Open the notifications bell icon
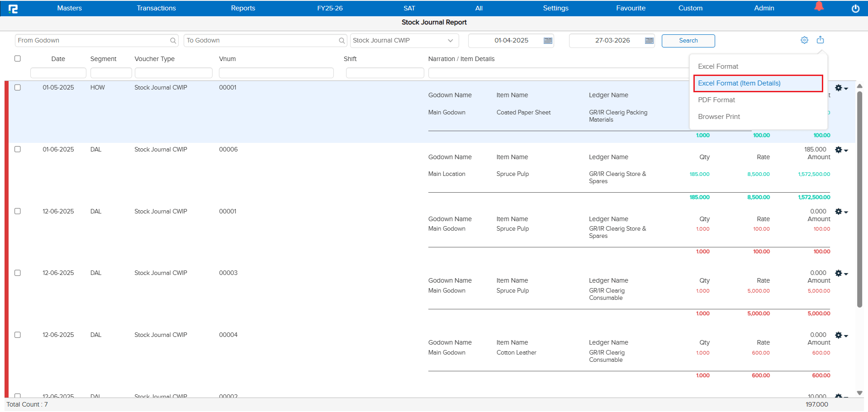 (x=819, y=6)
